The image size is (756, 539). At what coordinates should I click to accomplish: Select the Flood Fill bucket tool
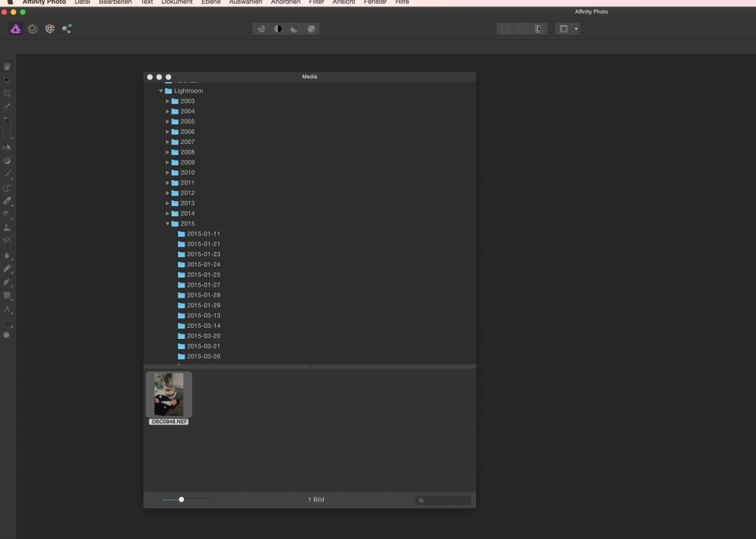(7, 147)
